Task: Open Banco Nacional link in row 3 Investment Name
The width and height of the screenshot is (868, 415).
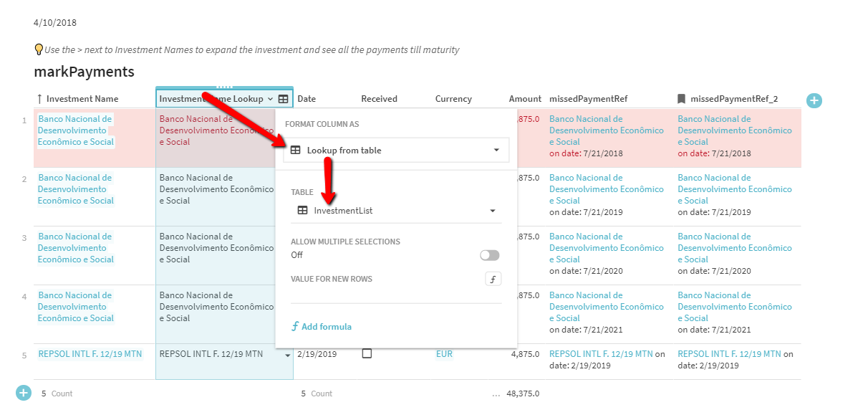Action: point(76,248)
